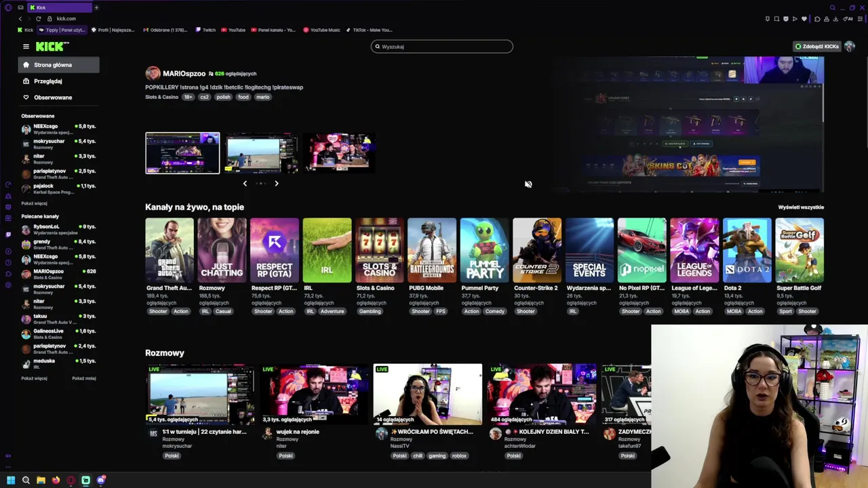Open the Kick hamburger sidebar menu
Screen dimensions: 868x488
tap(26, 47)
